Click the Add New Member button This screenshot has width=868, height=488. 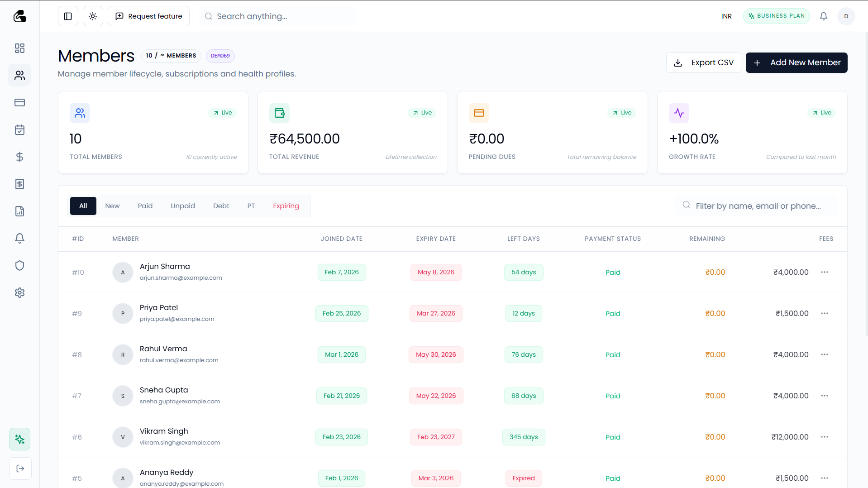[796, 62]
